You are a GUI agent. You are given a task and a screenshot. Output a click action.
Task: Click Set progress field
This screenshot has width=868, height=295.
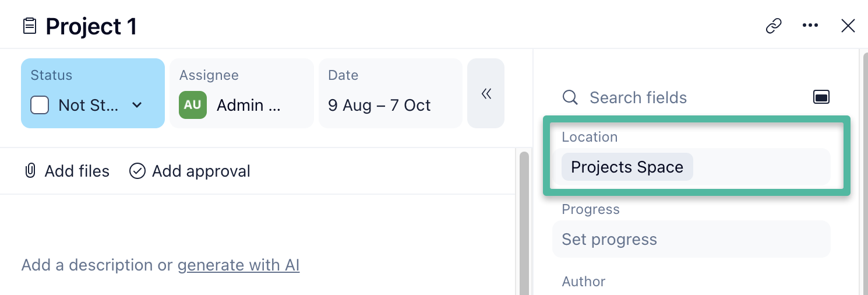coord(691,239)
